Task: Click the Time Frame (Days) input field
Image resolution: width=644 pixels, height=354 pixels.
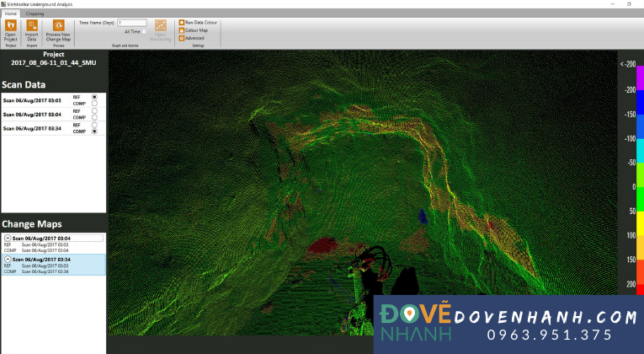Action: 132,23
